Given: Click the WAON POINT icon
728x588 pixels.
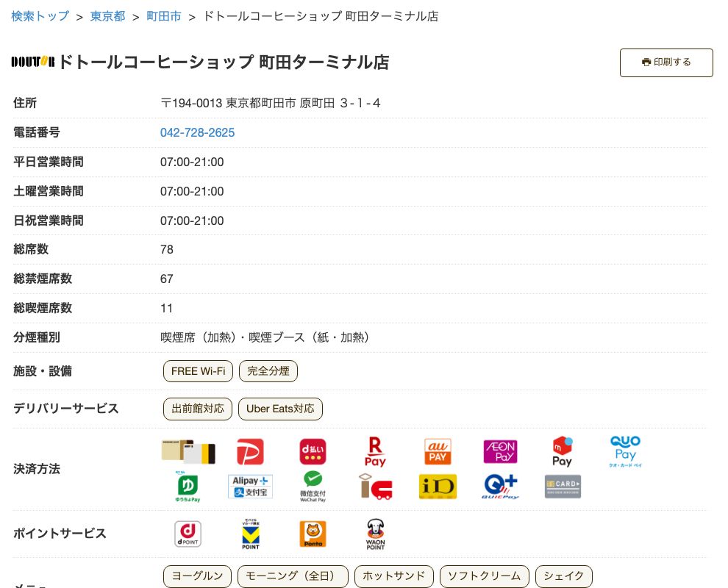Looking at the screenshot, I should [375, 534].
